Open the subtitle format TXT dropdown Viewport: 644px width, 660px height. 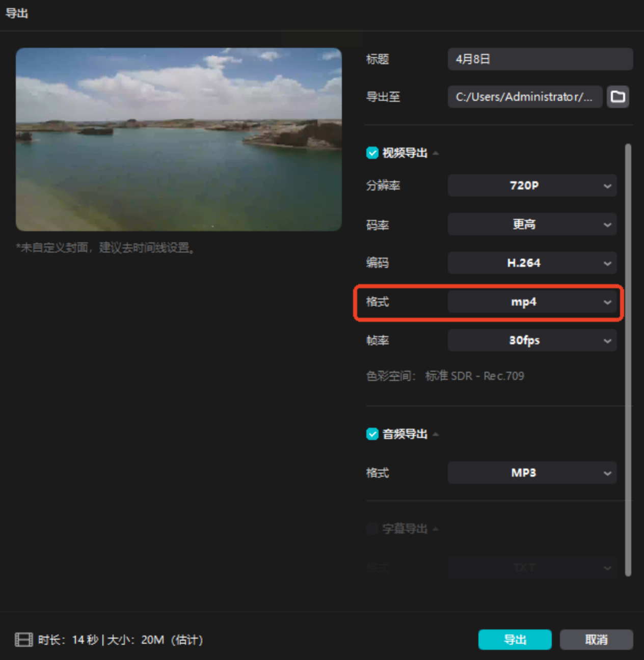[532, 567]
